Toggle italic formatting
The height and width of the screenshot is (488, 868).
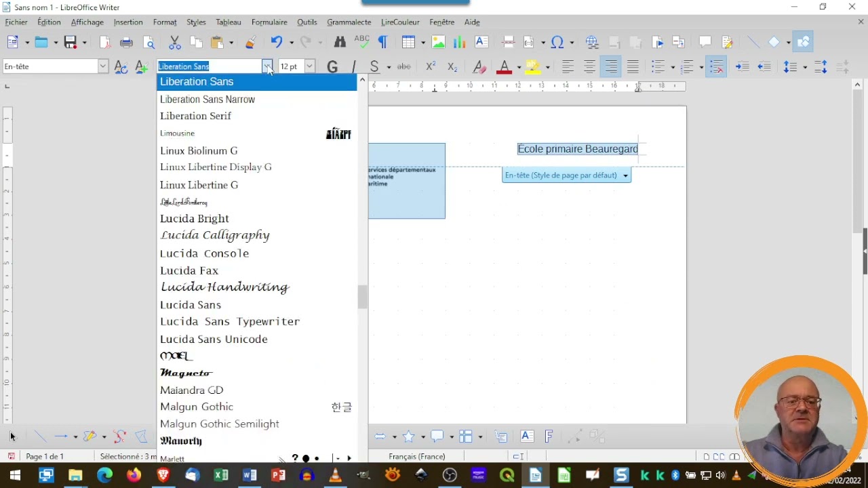pyautogui.click(x=353, y=66)
